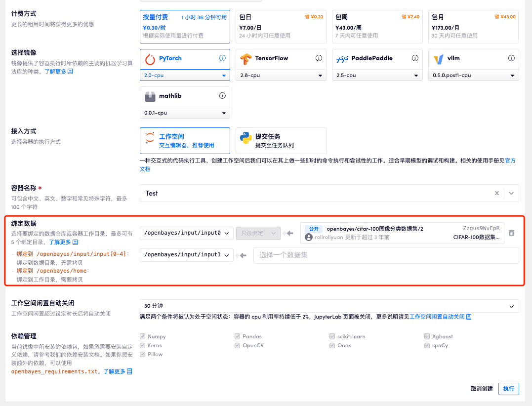This screenshot has height=406, width=532.
Task: Select the 包月 monthly billing option
Action: [473, 27]
